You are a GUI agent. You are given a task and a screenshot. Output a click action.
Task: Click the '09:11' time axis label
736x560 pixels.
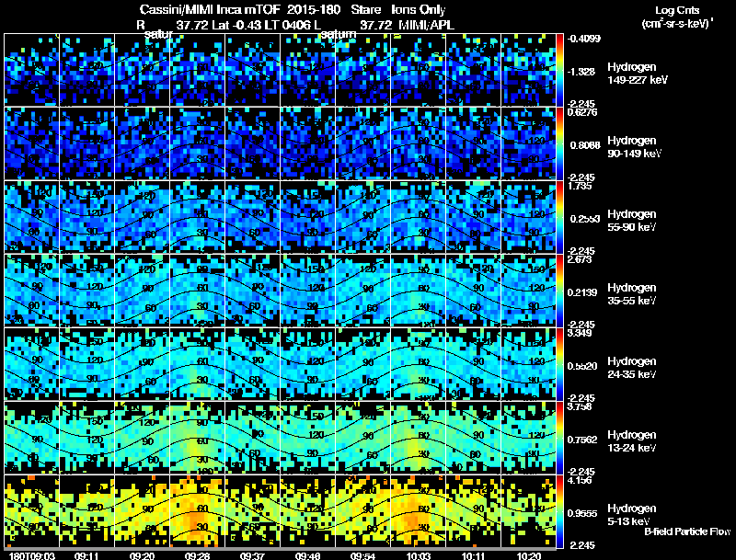coord(86,556)
